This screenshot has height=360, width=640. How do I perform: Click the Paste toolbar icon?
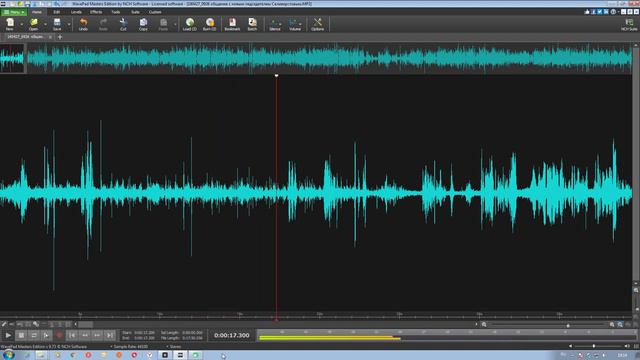coord(163,24)
